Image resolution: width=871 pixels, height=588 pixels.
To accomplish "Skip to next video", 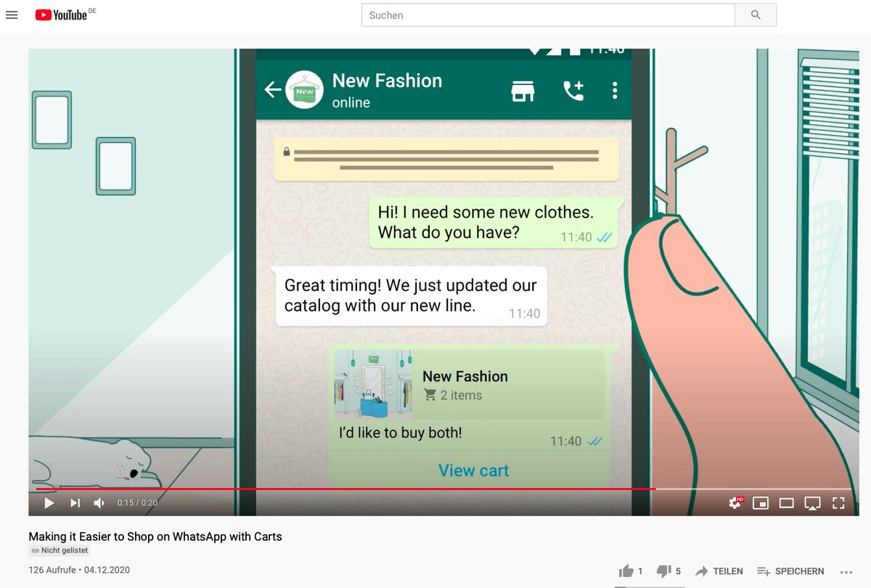I will coord(75,502).
